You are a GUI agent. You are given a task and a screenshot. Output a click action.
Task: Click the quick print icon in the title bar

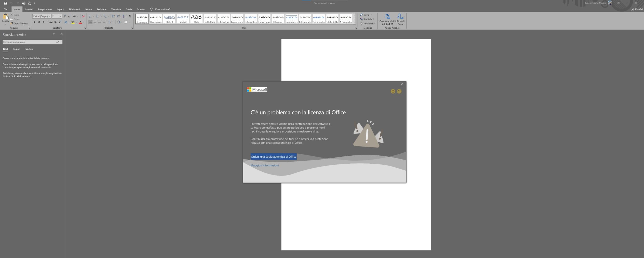click(24, 3)
